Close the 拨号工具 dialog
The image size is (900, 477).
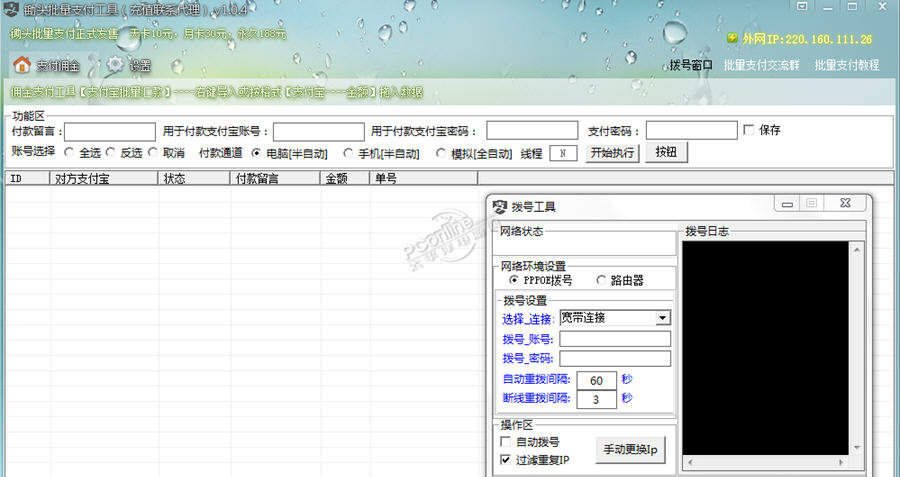tap(844, 203)
